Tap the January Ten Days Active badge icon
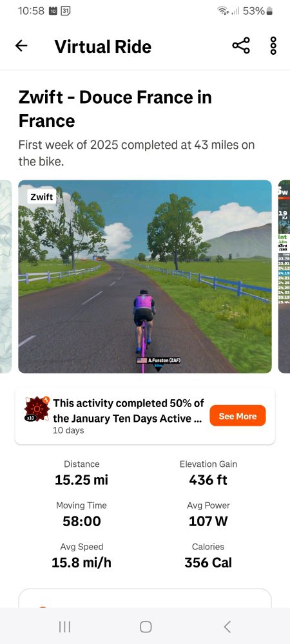The image size is (290, 644). pyautogui.click(x=37, y=409)
